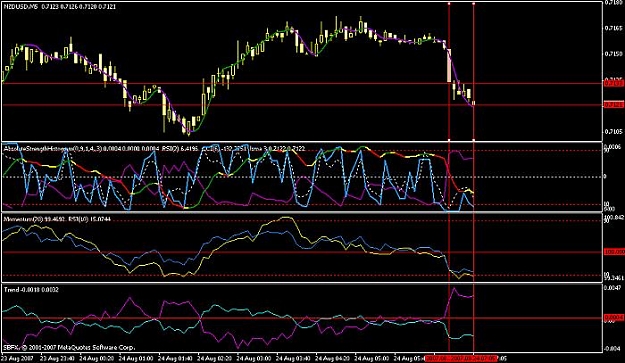Click the 24 Aug 05:00 time label
625x363 pixels.
click(371, 358)
